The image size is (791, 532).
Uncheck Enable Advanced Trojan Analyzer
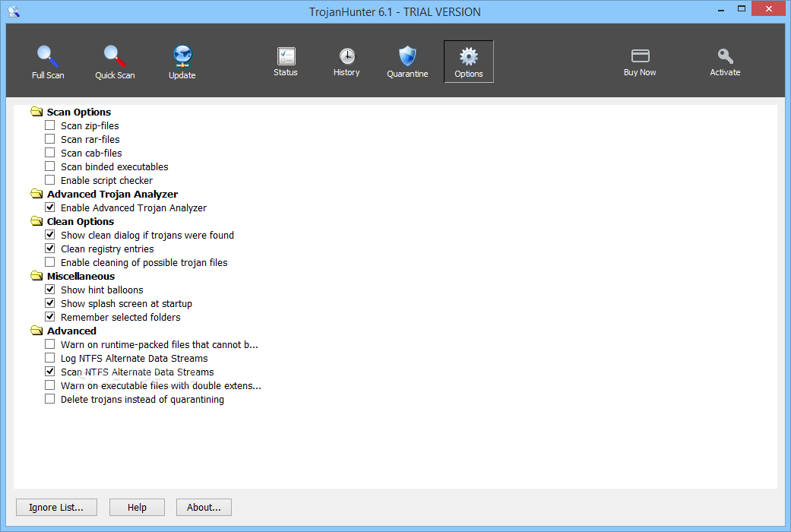point(50,207)
